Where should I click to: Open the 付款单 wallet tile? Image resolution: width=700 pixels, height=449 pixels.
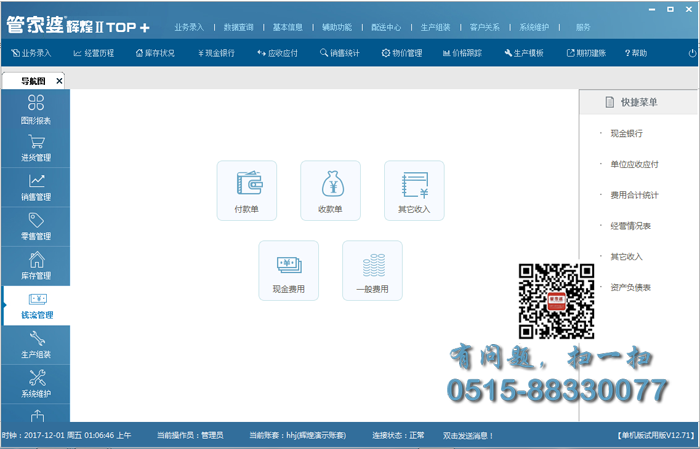click(246, 191)
